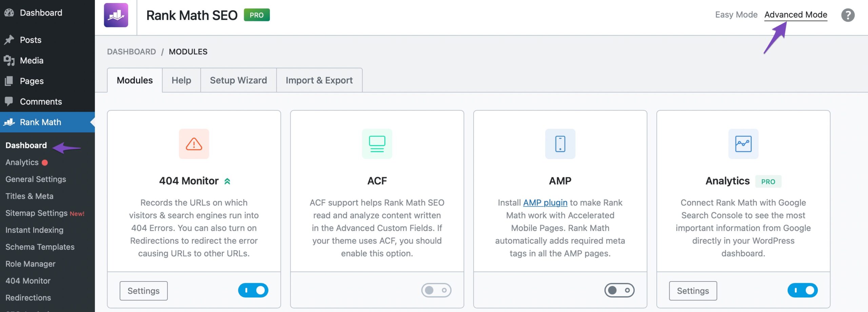Open Redirections submenu item

click(x=28, y=298)
